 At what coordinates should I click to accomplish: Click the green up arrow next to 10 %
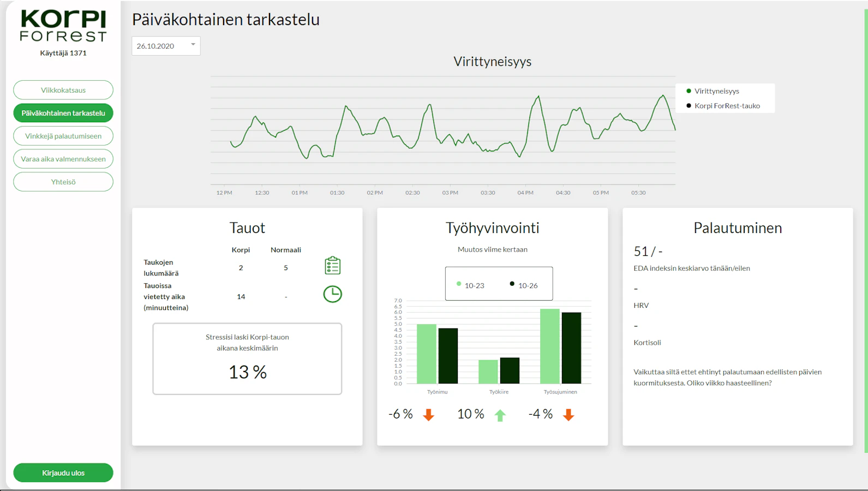[x=500, y=415]
